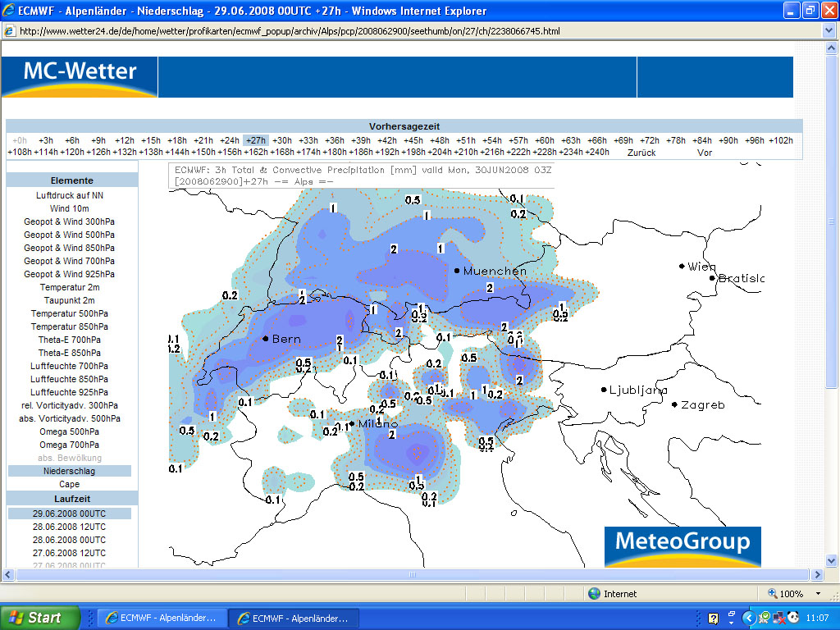Select Cape in the Elemente list
840x630 pixels.
coord(70,484)
